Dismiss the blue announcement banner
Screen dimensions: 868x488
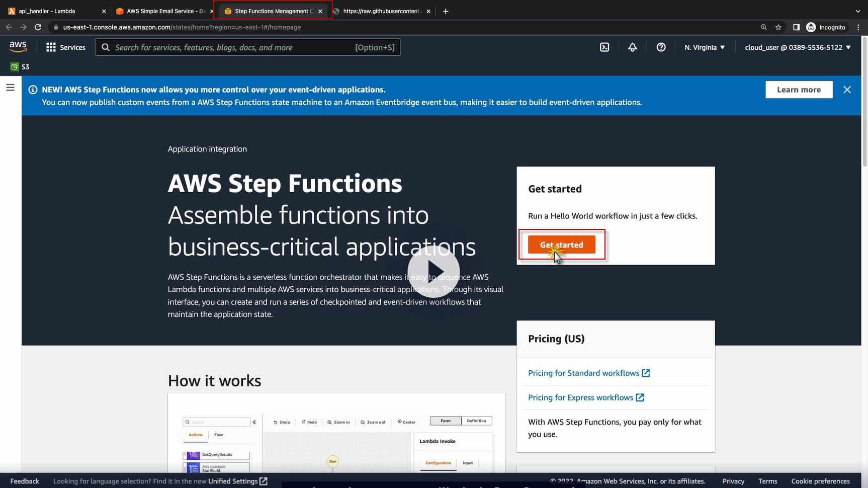point(847,90)
